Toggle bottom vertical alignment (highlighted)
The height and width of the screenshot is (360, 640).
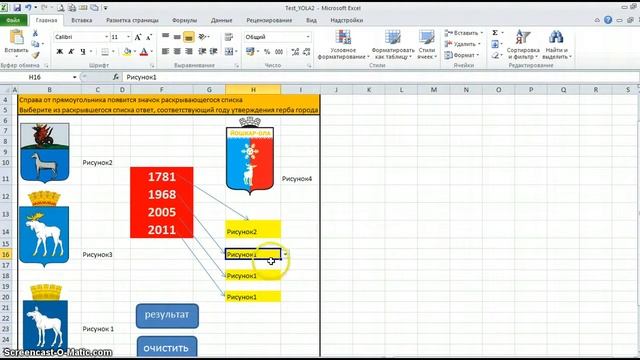point(189,37)
